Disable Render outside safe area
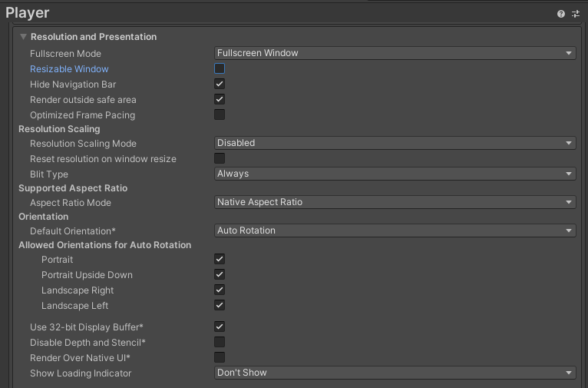 [220, 99]
